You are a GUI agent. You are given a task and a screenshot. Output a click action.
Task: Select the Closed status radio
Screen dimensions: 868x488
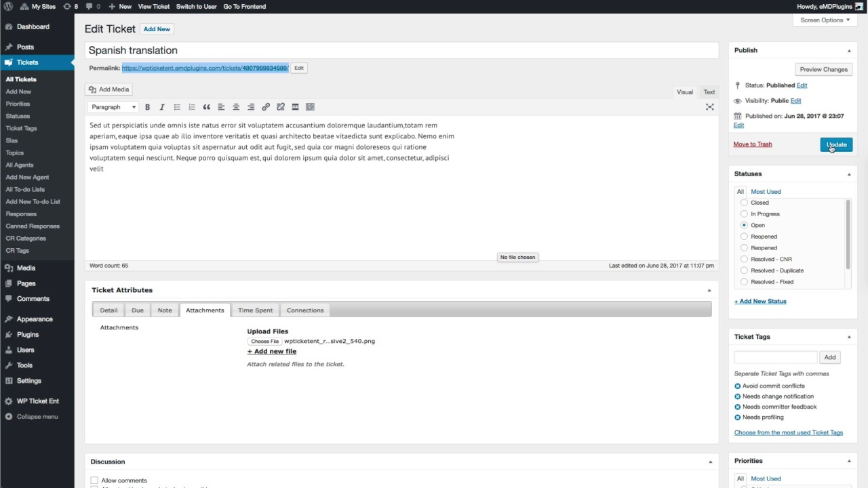pyautogui.click(x=744, y=203)
